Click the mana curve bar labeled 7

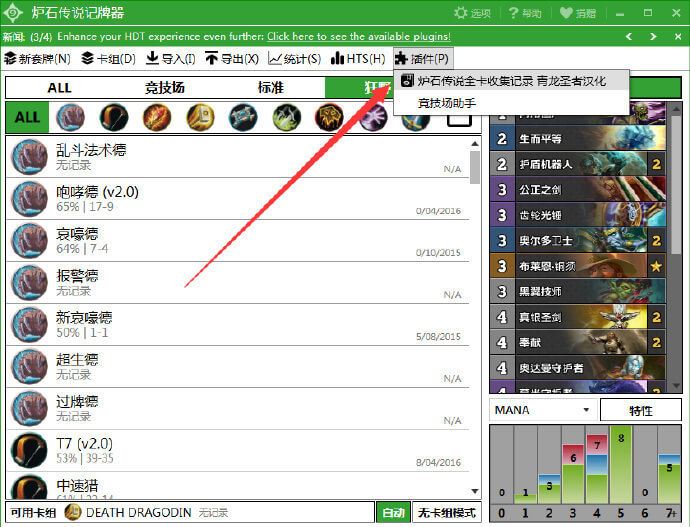point(597,469)
